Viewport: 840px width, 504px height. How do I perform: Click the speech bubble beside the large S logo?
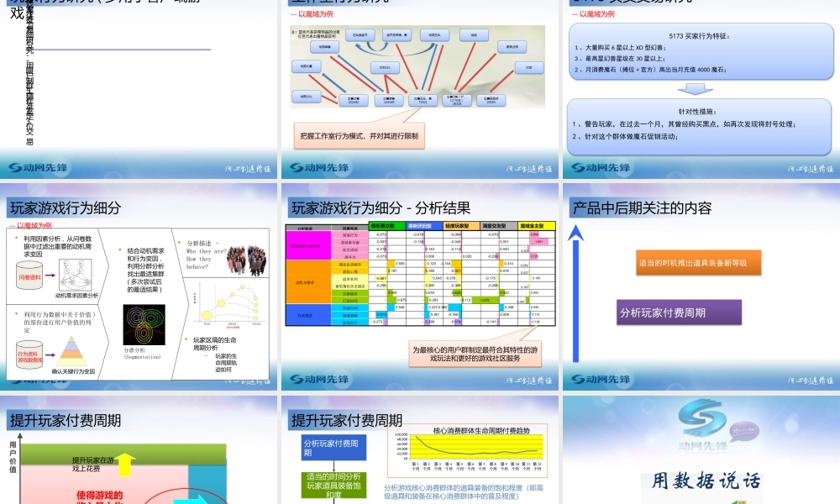[743, 432]
